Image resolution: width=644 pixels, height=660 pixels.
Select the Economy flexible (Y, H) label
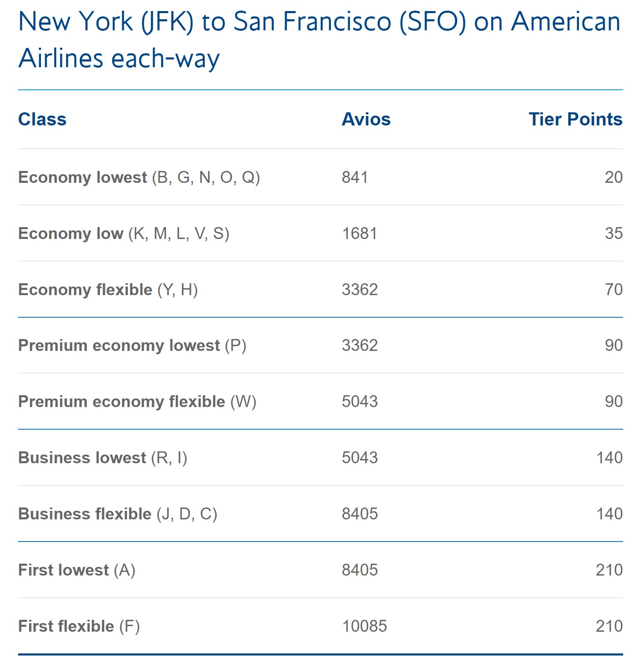(x=108, y=290)
